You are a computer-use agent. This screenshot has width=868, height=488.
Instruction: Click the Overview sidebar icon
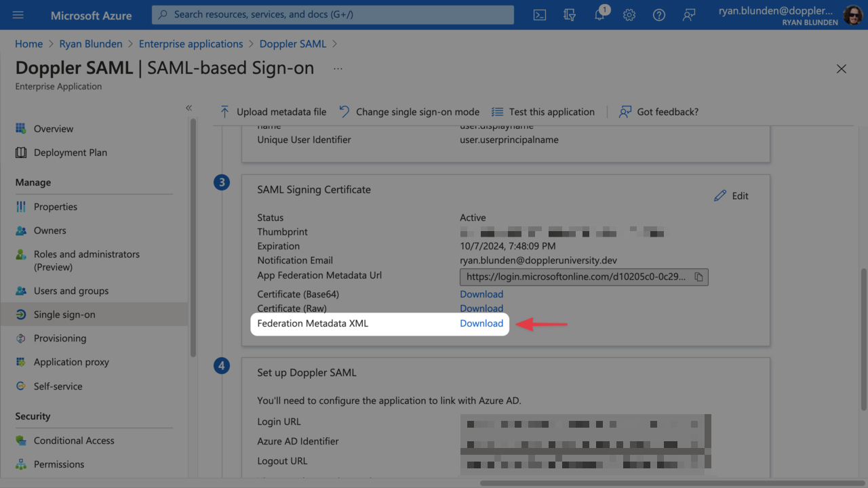pos(21,129)
